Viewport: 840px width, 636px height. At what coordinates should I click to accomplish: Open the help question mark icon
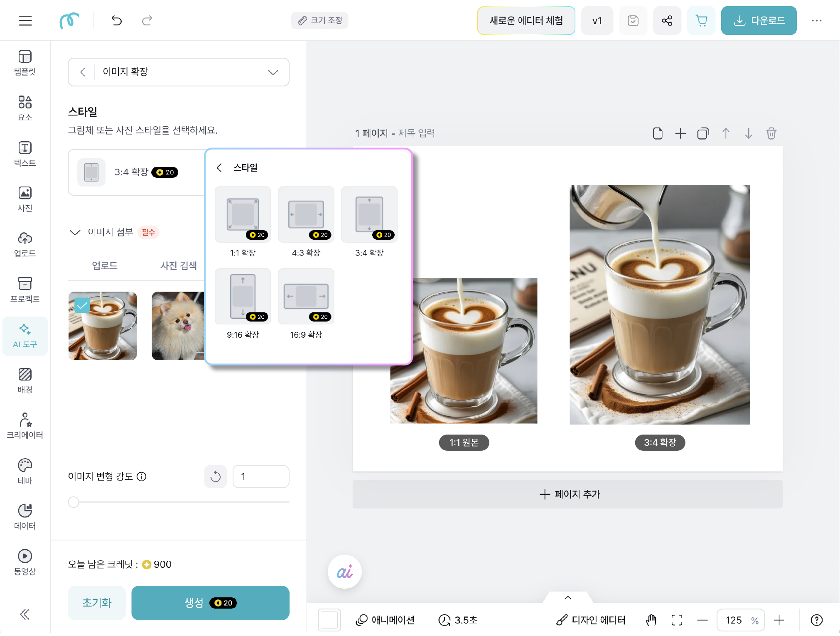coord(817,620)
